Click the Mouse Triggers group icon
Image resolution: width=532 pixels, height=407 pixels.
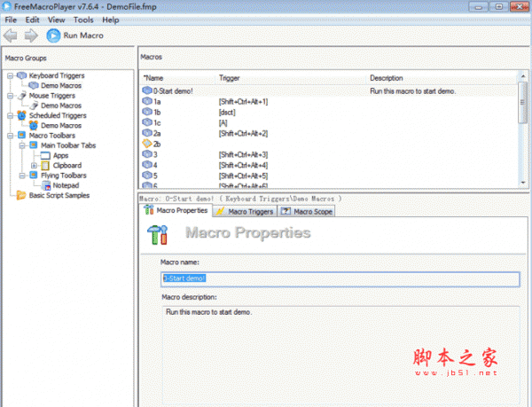21,96
